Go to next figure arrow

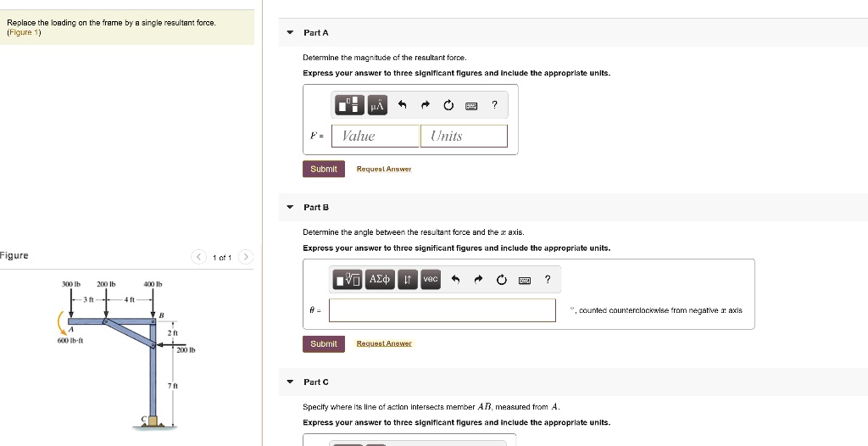pyautogui.click(x=245, y=257)
